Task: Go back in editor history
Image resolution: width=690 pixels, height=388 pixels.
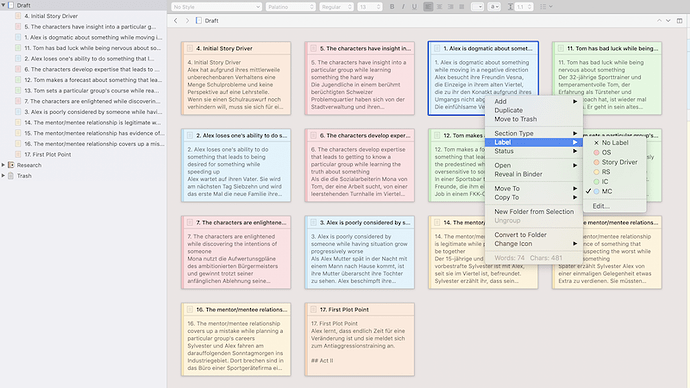Action: [x=176, y=21]
